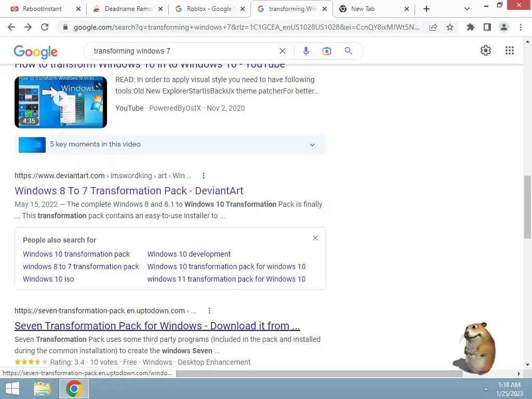Open Google quick settings gear
The height and width of the screenshot is (399, 532).
point(486,50)
